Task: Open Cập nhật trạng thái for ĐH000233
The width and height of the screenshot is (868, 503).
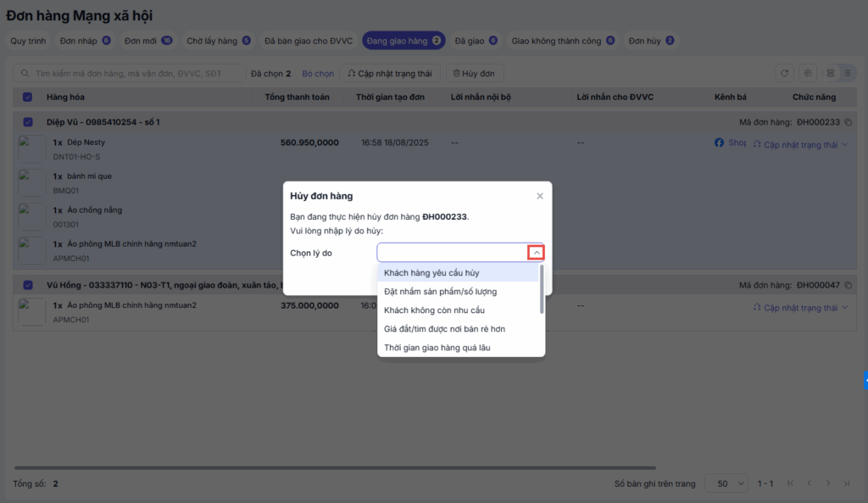Action: point(800,144)
